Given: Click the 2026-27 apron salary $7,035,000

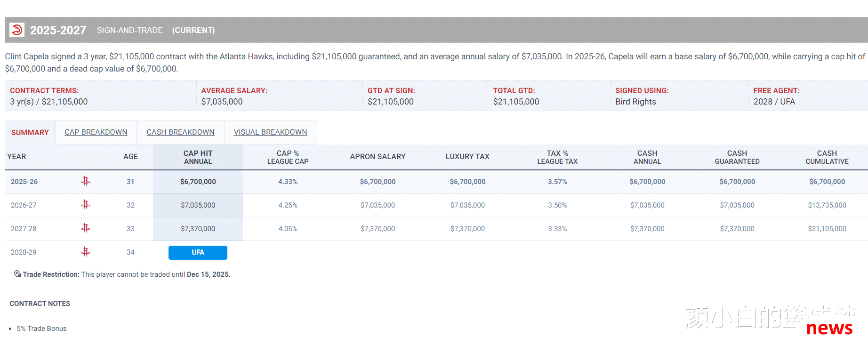Looking at the screenshot, I should point(378,205).
